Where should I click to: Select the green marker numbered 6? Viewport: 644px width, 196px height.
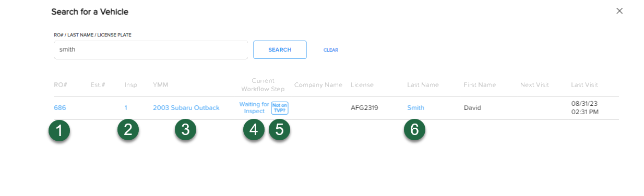point(414,130)
